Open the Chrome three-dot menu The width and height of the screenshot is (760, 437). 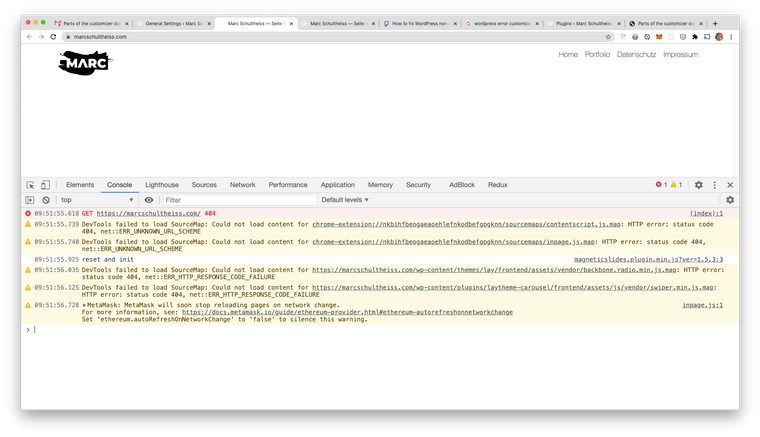pos(731,37)
